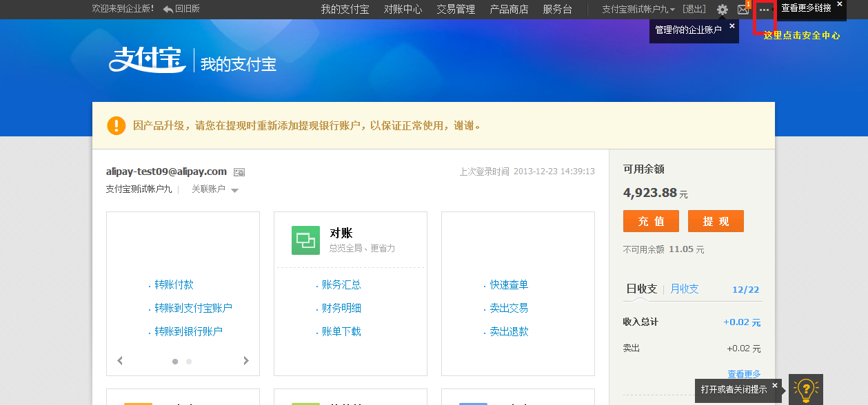Screen dimensions: 868x405
Task: Open 产品商店 in the top navigation
Action: pos(509,10)
